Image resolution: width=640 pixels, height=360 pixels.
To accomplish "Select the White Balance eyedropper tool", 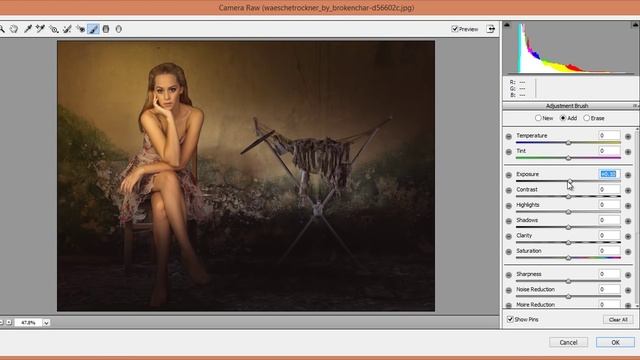I will tap(28, 29).
